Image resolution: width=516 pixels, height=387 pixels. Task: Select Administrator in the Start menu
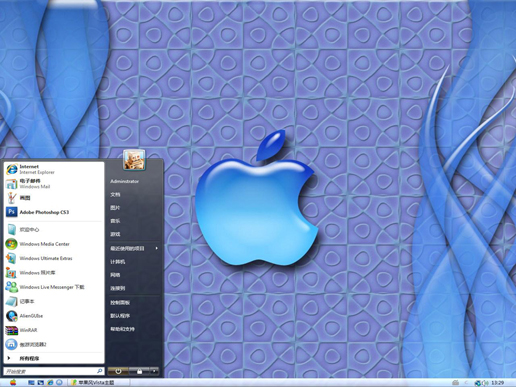(x=124, y=181)
